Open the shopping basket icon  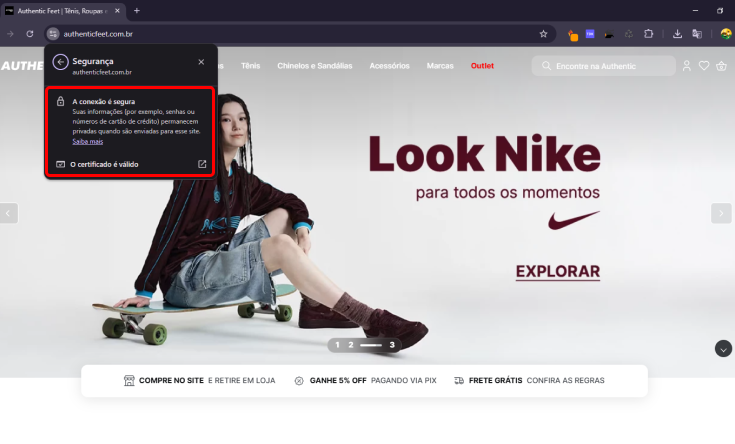point(721,66)
